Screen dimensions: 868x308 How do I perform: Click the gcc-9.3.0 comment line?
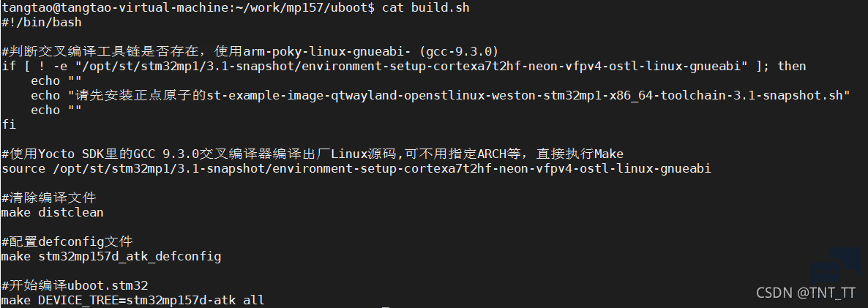coord(250,51)
